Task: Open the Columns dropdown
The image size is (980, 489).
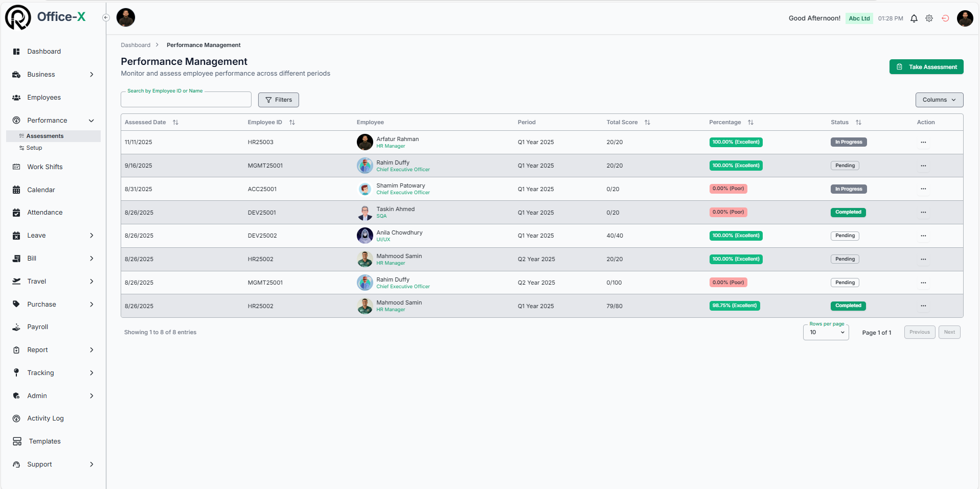Action: pos(939,100)
